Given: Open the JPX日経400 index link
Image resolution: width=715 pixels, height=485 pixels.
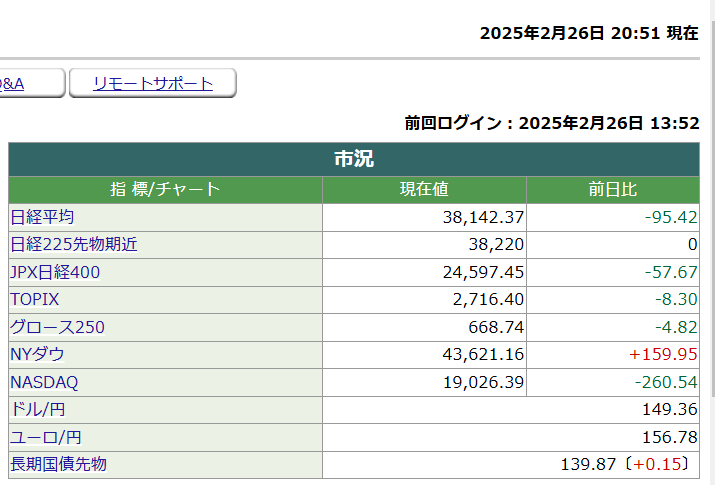Looking at the screenshot, I should [55, 272].
